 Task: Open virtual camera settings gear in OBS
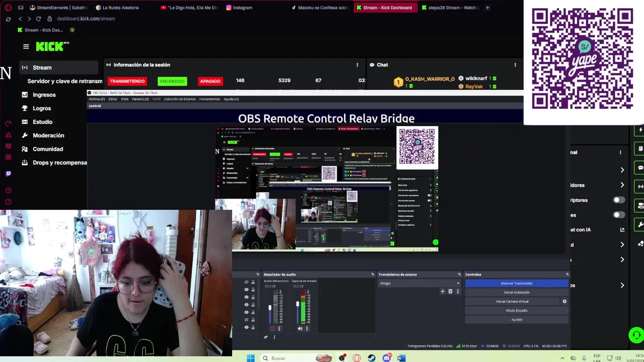564,301
